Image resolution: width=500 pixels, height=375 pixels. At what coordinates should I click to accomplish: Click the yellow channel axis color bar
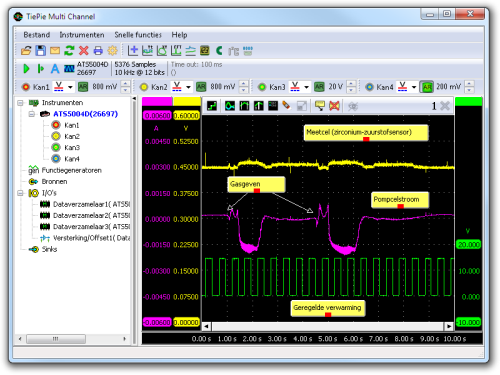click(x=187, y=101)
